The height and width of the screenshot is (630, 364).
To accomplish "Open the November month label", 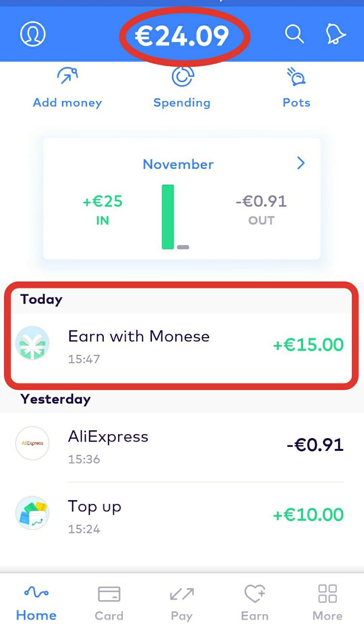I will click(x=178, y=164).
